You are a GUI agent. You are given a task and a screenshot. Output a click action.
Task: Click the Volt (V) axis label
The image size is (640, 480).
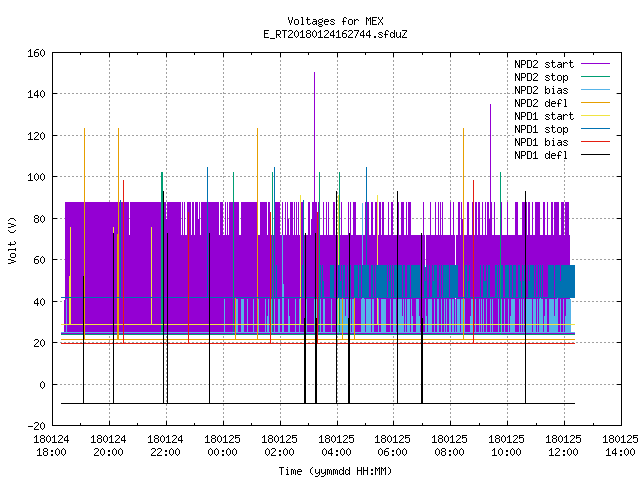(x=13, y=240)
